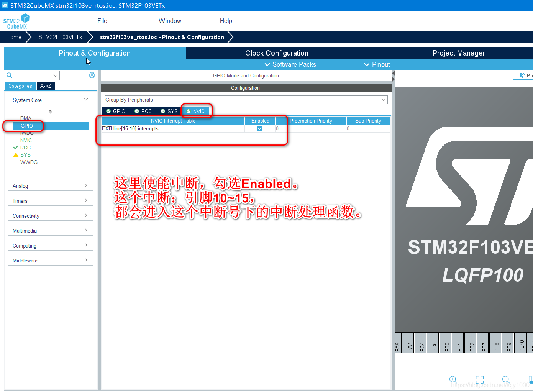Click the sort arrows above DMA

tap(50, 112)
